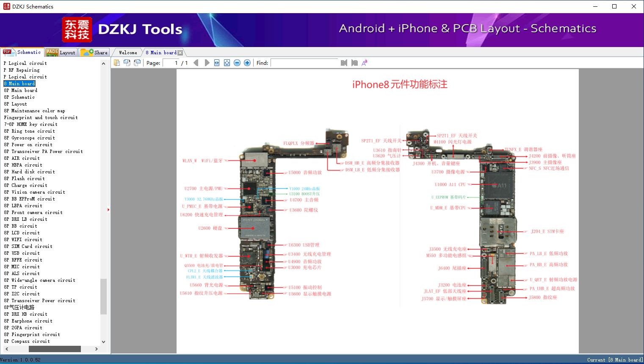Screen dimensions: 644x364
Task: Toggle match case search icon
Action: (x=364, y=63)
